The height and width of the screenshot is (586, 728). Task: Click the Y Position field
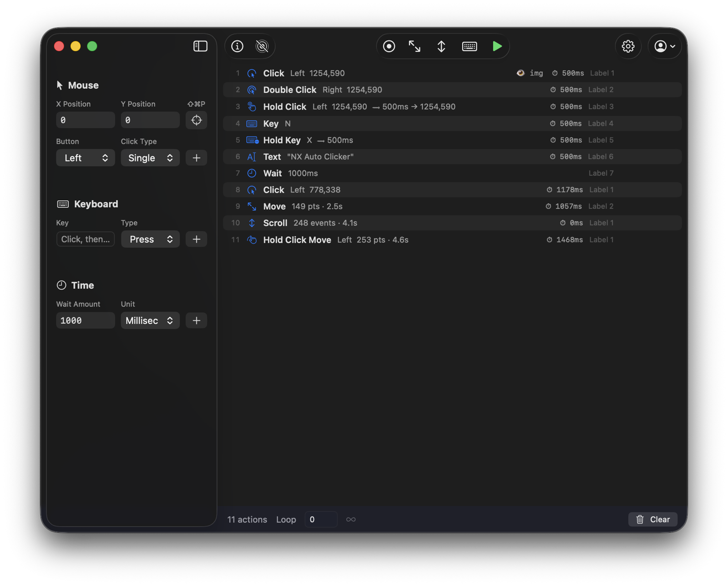click(x=150, y=120)
